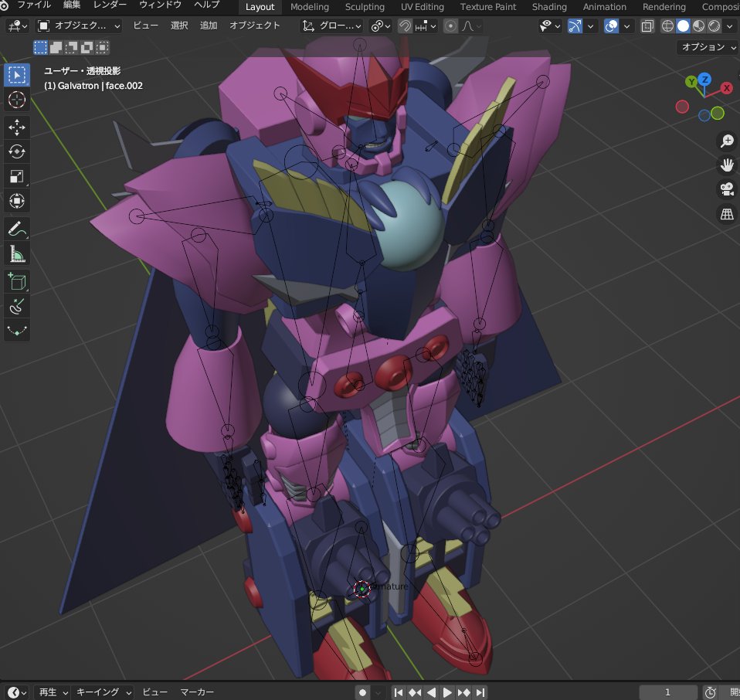The width and height of the screenshot is (740, 700).
Task: Toggle X-ray view
Action: click(x=647, y=26)
